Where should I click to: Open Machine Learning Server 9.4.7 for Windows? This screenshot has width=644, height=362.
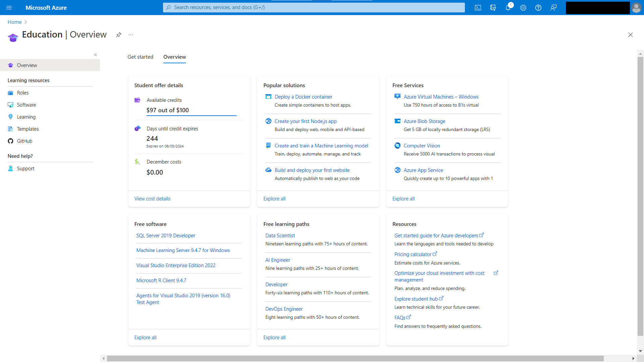[183, 250]
